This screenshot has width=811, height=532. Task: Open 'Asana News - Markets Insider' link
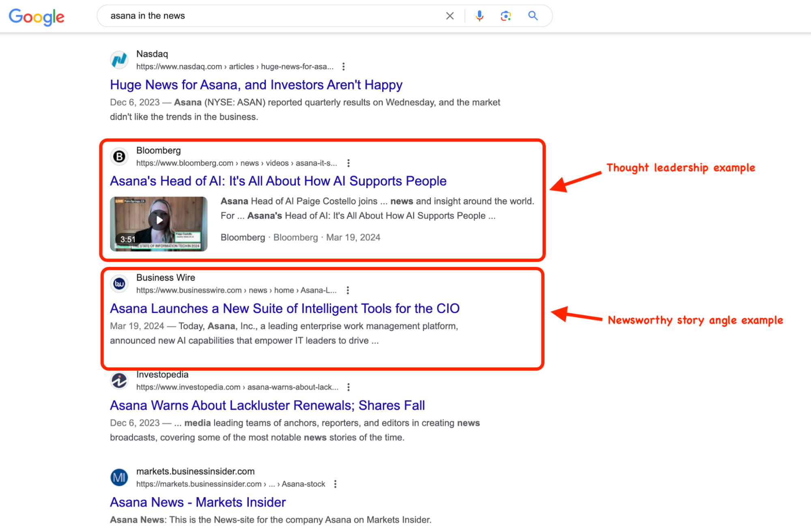[x=198, y=502]
